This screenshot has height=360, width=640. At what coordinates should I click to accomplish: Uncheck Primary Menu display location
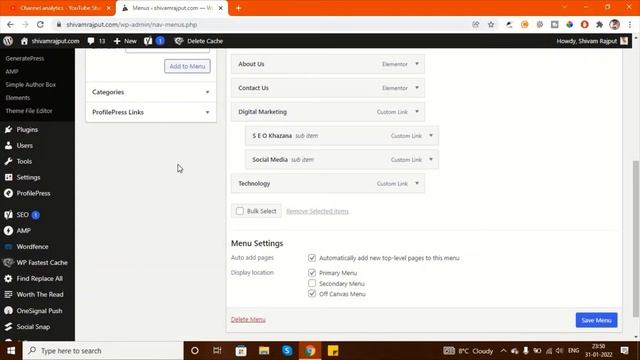click(x=312, y=272)
